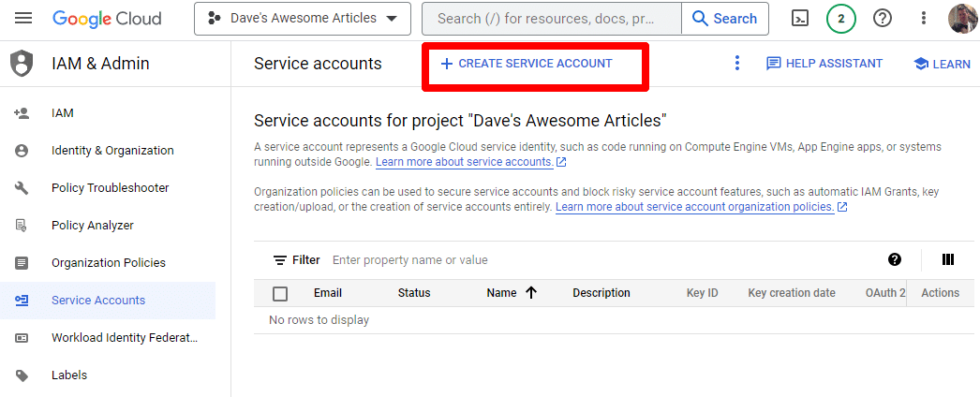Open the help question mark menu
This screenshot has height=397, width=980.
[x=882, y=19]
